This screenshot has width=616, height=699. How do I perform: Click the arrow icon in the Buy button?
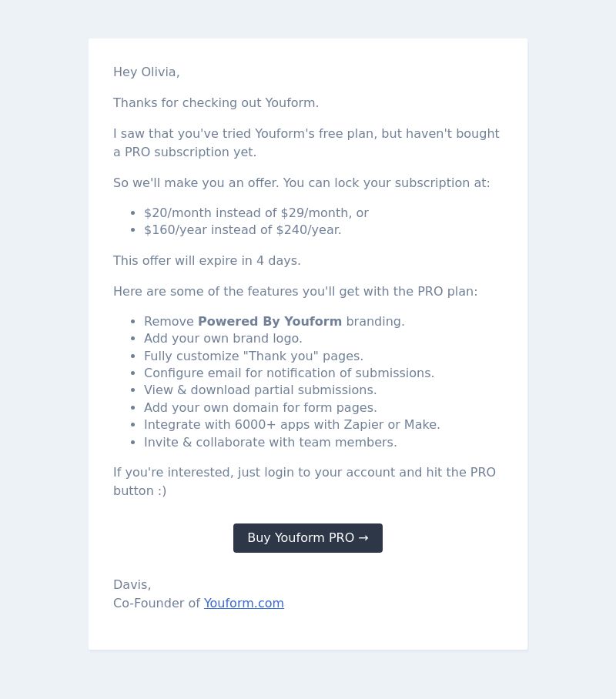point(363,538)
